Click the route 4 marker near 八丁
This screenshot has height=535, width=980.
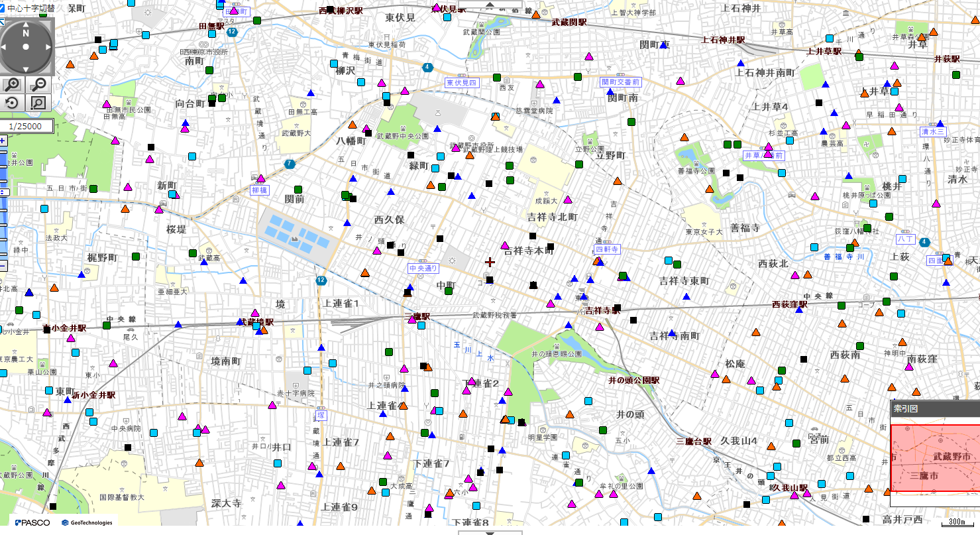(x=924, y=242)
